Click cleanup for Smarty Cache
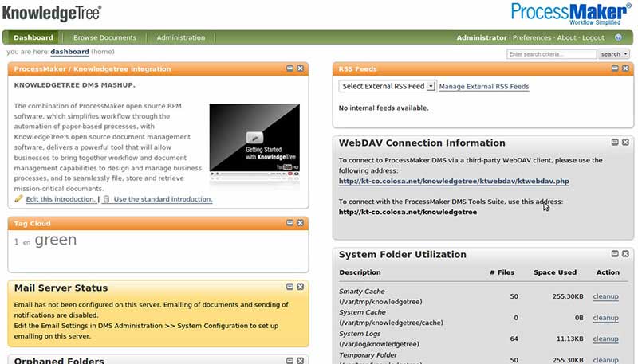This screenshot has width=638, height=364. (605, 296)
